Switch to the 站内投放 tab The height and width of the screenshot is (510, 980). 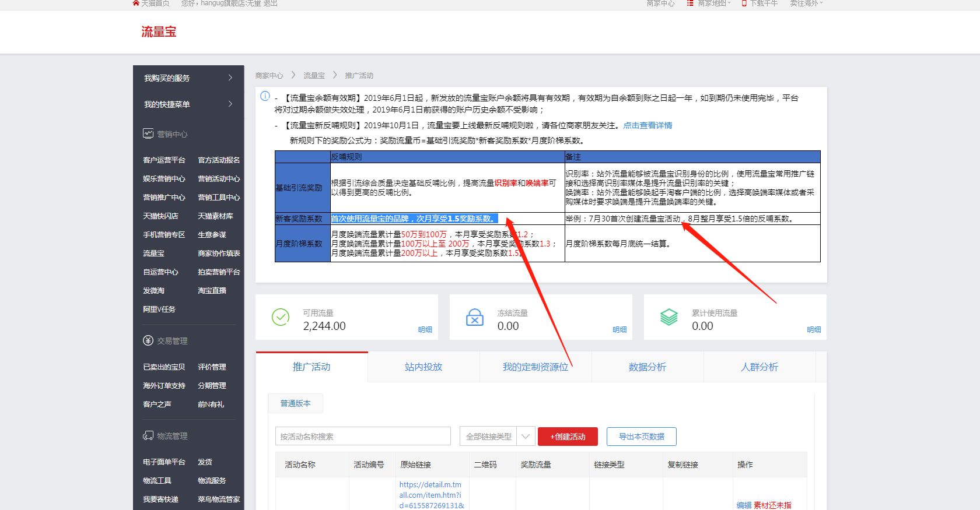point(423,367)
